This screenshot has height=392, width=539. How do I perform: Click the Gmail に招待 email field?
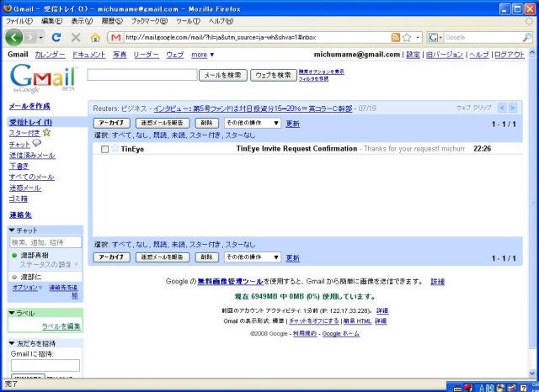tap(45, 365)
